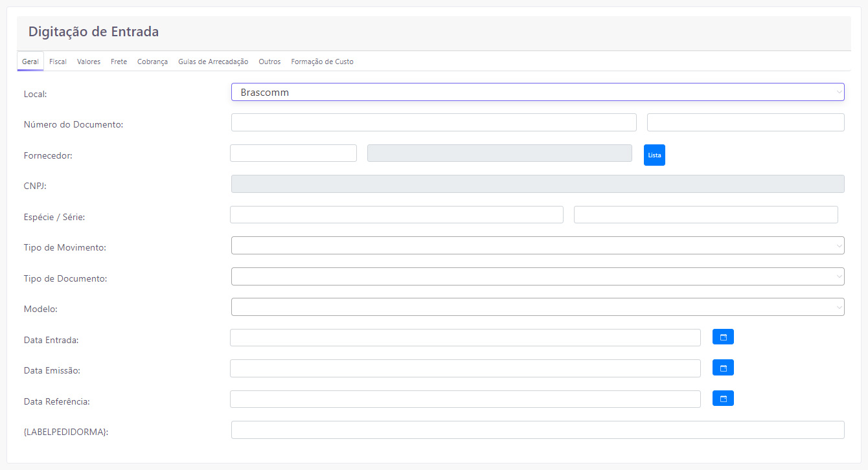Expand the Local dropdown showing Brascomm
868x470 pixels.
[537, 93]
